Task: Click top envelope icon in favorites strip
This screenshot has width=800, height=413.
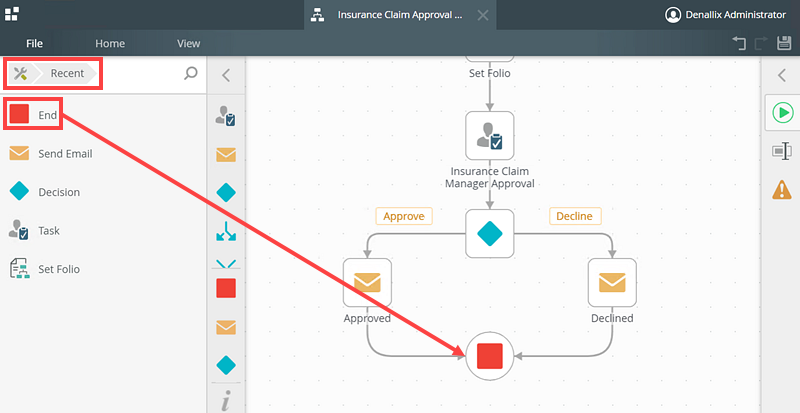Action: (x=226, y=154)
